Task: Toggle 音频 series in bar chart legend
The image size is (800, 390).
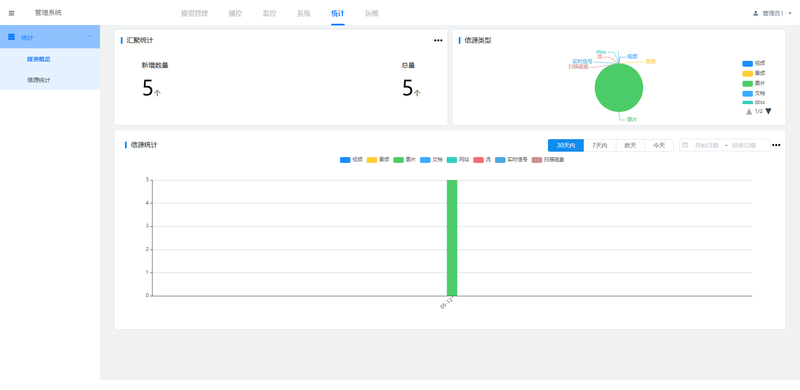Action: [x=378, y=160]
